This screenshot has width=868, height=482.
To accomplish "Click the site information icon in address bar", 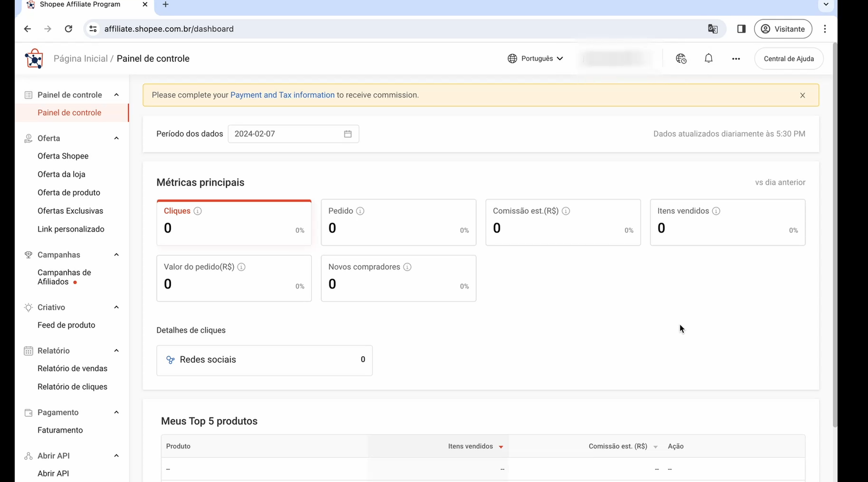I will [x=93, y=29].
